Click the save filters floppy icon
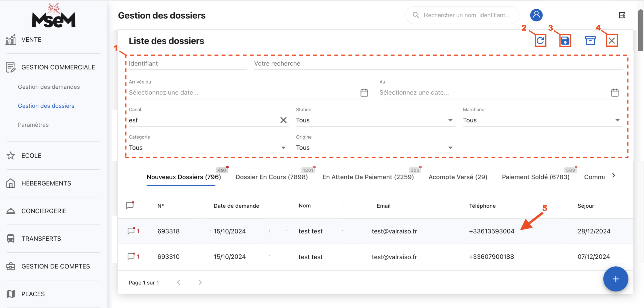 point(565,40)
